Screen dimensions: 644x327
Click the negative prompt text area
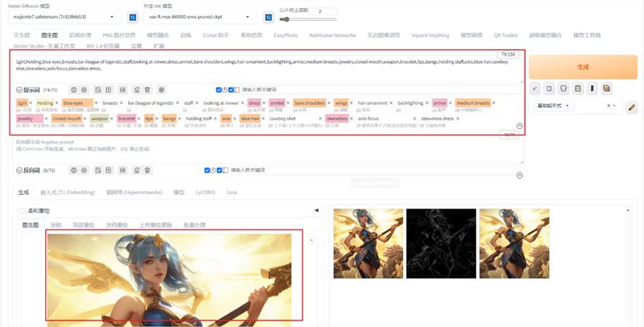[268, 150]
